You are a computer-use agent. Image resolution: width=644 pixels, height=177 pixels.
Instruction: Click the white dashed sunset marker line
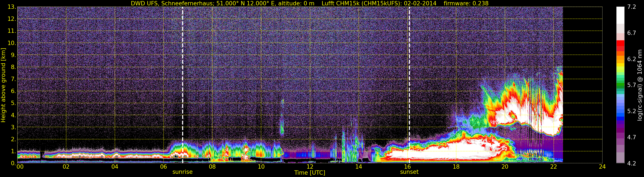click(409, 85)
